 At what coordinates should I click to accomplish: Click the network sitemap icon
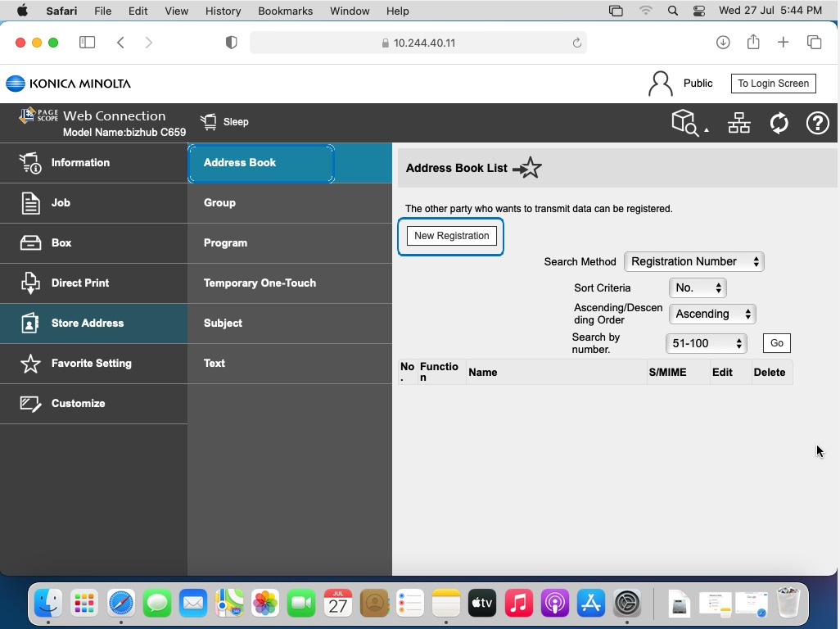coord(739,123)
